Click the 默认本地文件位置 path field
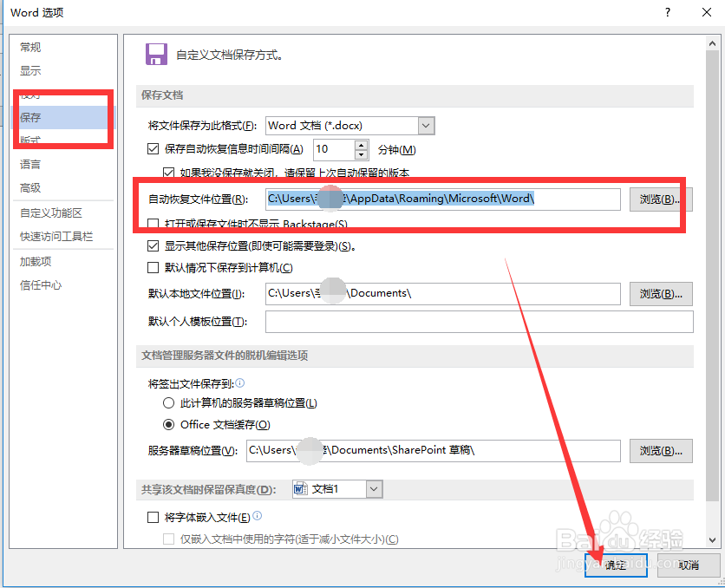725x588 pixels. [443, 293]
